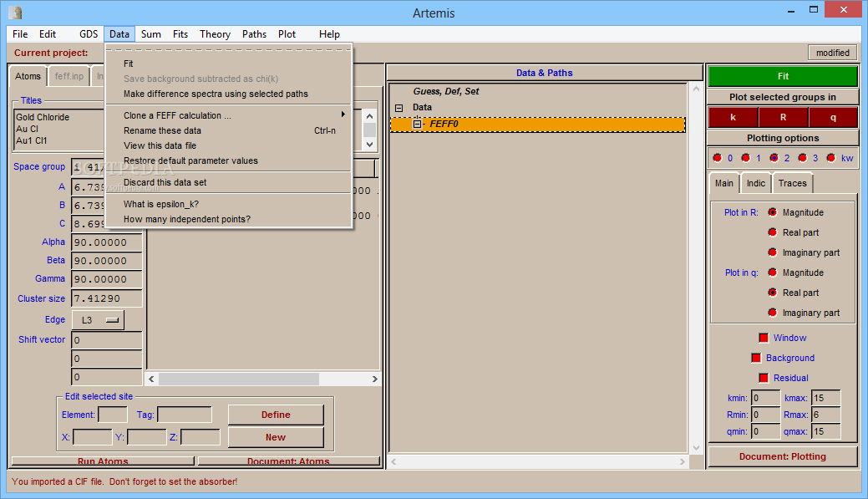Open the Theory menu
The image size is (868, 499).
pos(216,33)
